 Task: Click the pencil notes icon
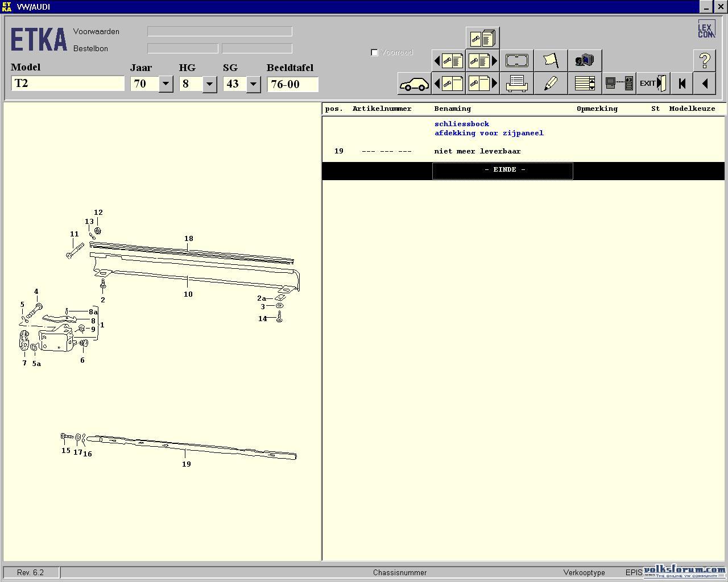pyautogui.click(x=551, y=84)
